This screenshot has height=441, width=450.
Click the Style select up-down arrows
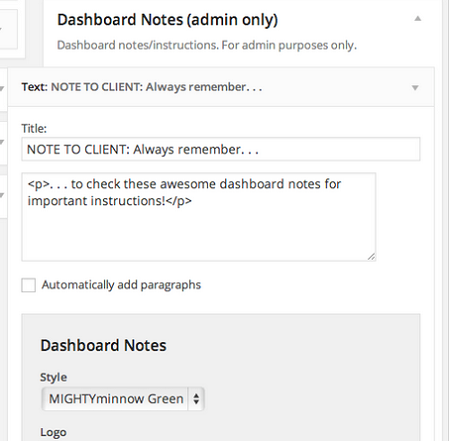pyautogui.click(x=196, y=399)
